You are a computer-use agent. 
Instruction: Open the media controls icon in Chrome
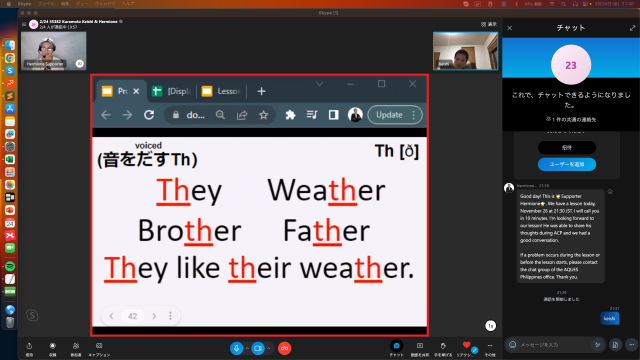tap(312, 115)
